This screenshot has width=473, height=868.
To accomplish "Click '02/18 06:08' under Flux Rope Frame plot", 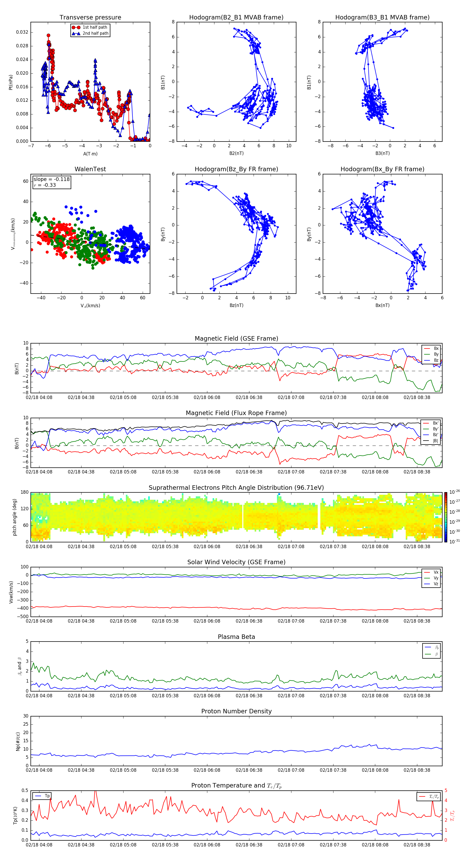I will pos(207,472).
